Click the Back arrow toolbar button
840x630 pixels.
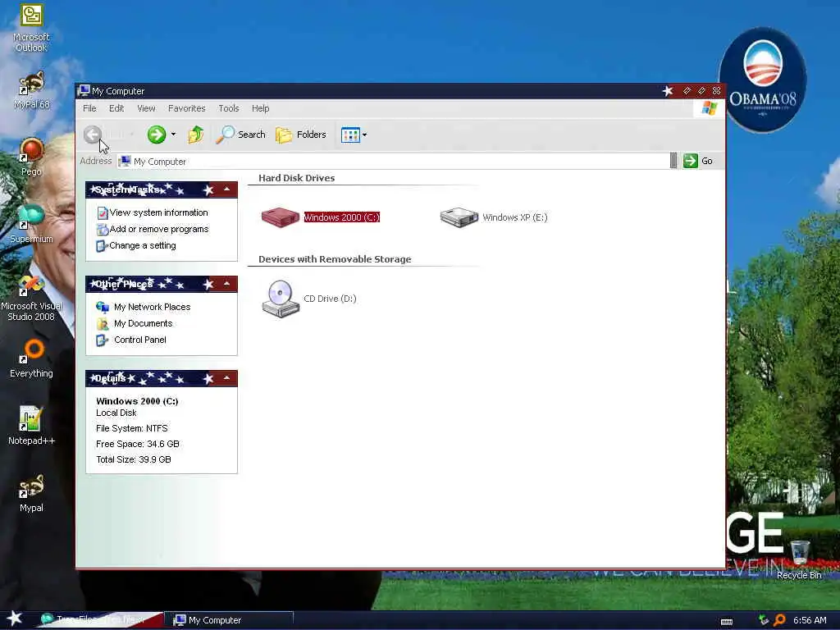coord(93,135)
